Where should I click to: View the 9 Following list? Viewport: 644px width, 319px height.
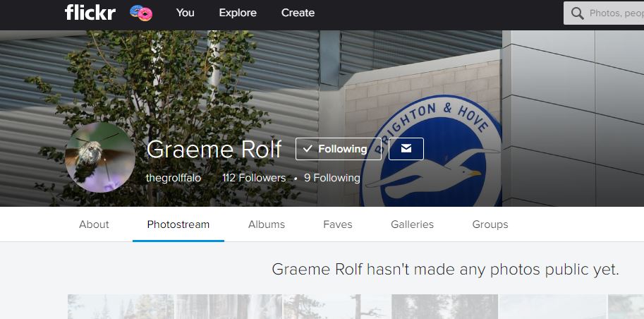[x=332, y=178]
